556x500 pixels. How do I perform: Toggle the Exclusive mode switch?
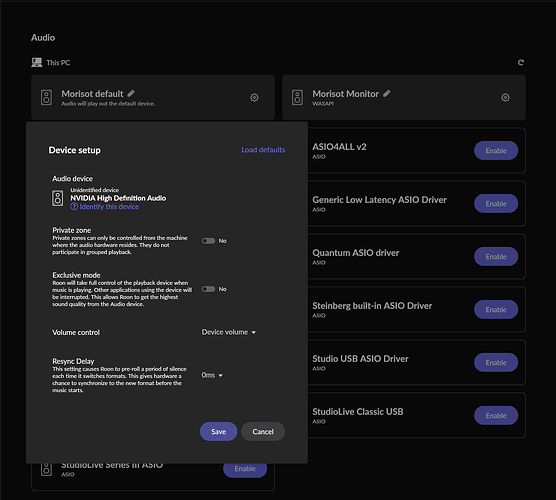point(208,289)
